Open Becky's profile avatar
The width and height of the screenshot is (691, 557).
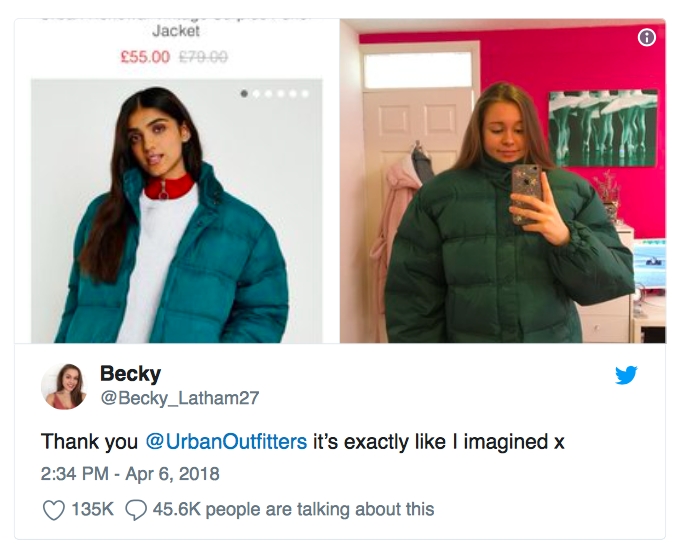click(64, 386)
